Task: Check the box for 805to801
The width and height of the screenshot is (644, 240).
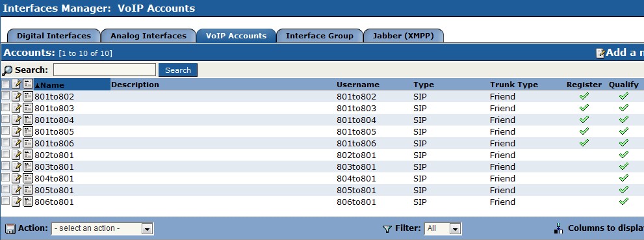Action: [x=6, y=189]
